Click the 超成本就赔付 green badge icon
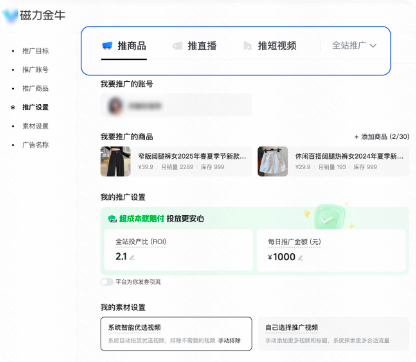Screen dimensions: 416x362 tap(112, 219)
